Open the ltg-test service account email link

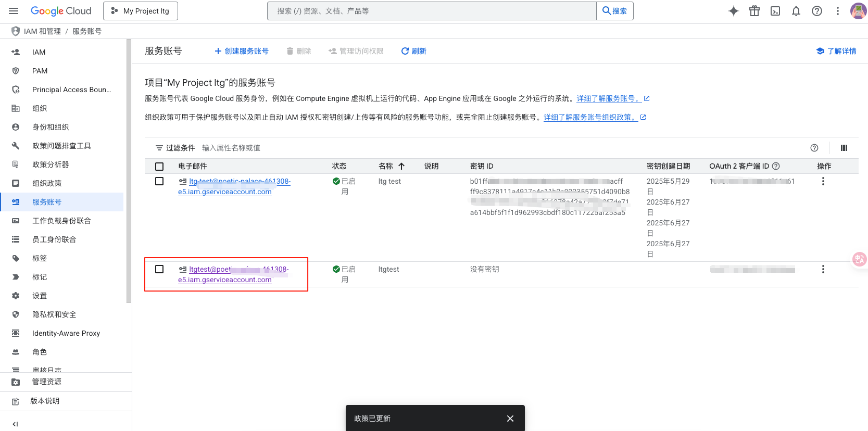(234, 186)
